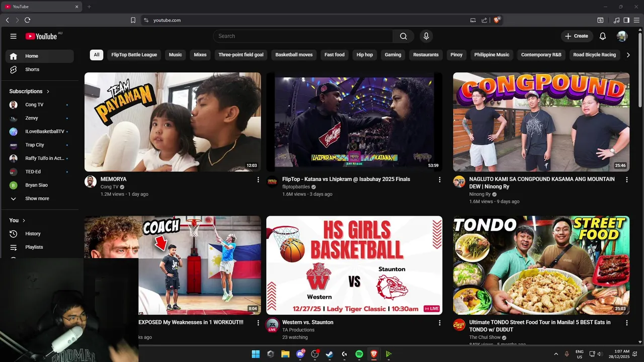Open a new browser tab plus button

(89, 7)
